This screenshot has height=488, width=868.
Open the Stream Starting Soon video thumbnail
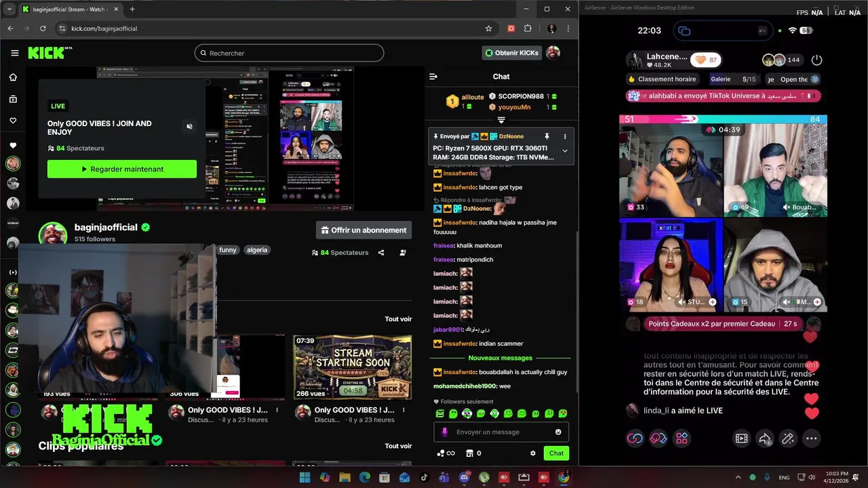[x=352, y=367]
